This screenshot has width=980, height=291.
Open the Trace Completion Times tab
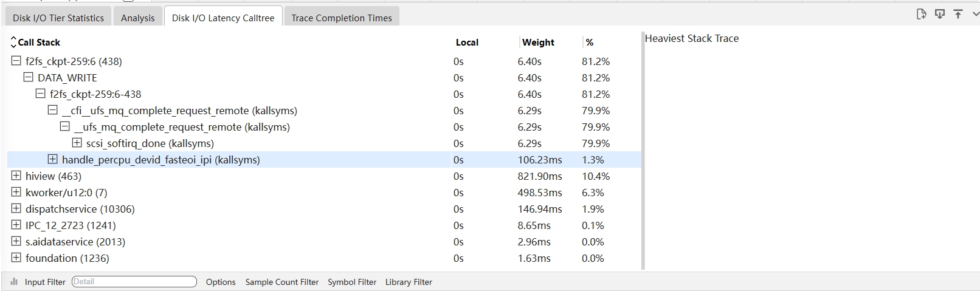(341, 18)
